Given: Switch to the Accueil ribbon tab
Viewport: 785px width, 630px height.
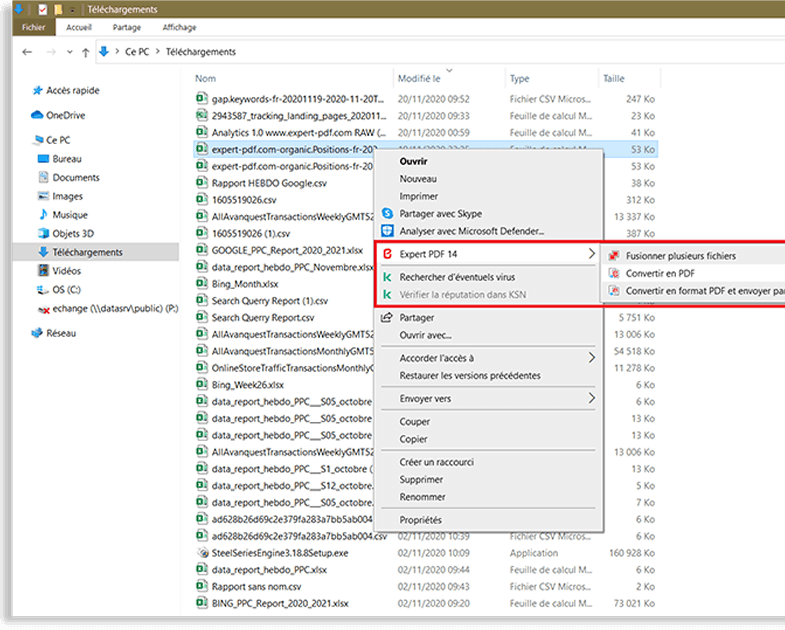Looking at the screenshot, I should (x=79, y=28).
